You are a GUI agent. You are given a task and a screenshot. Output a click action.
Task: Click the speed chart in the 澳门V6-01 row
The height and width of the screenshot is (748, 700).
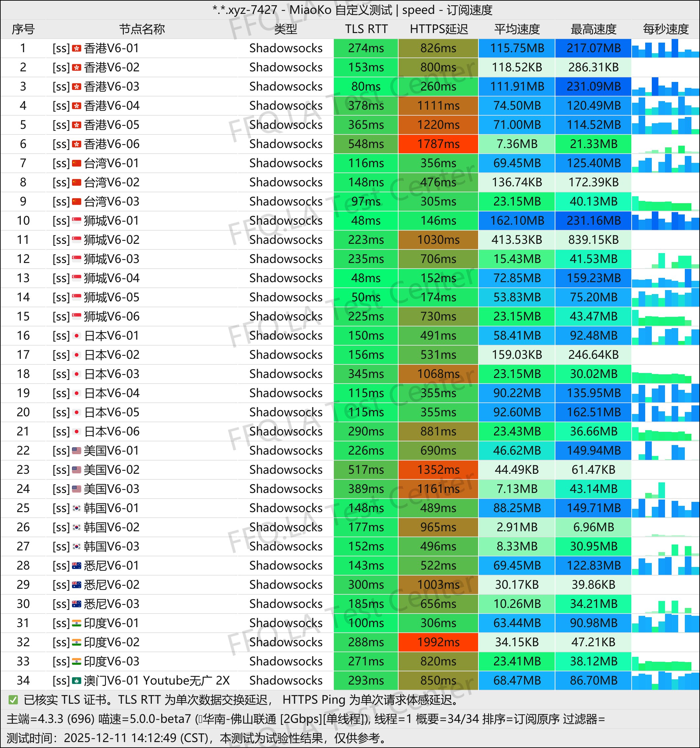[x=665, y=680]
